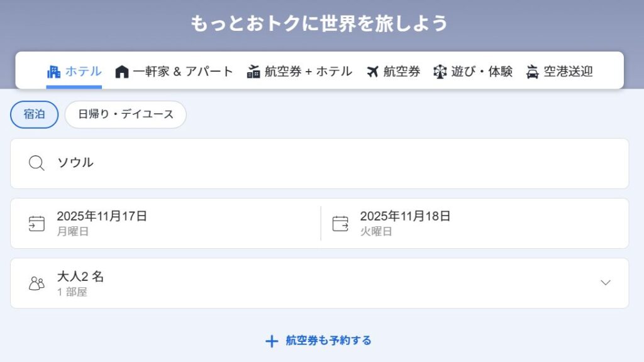
Task: Click the check-in calendar icon
Action: (36, 223)
